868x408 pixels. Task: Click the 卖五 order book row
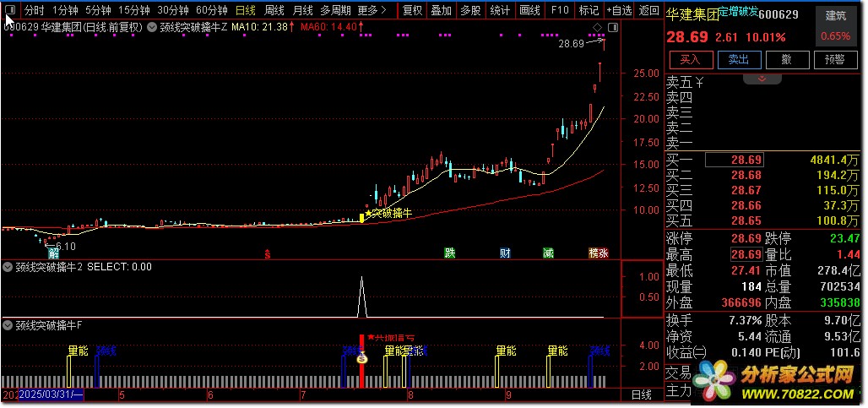(762, 83)
